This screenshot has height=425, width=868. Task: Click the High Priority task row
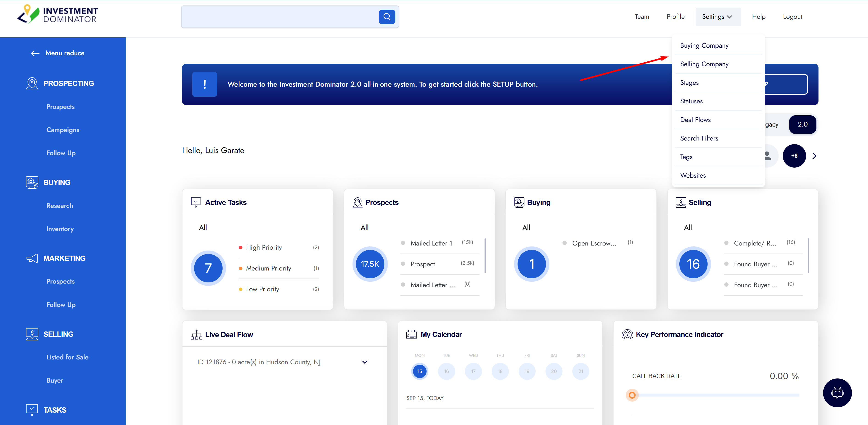click(x=279, y=247)
